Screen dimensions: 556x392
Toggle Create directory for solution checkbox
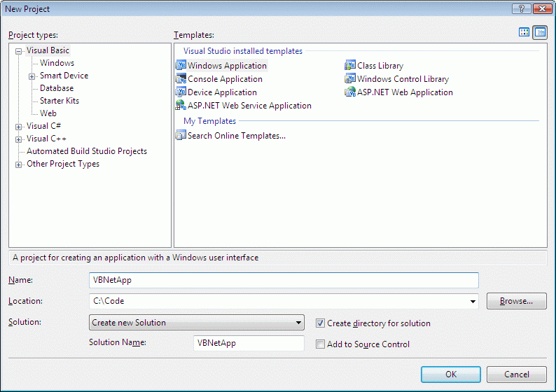(x=320, y=323)
